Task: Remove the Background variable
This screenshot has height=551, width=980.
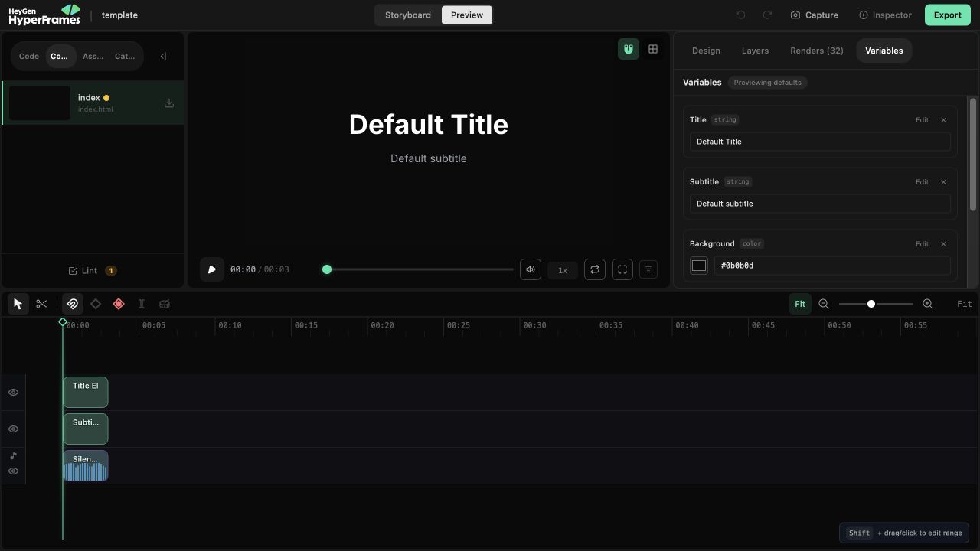Action: pos(943,244)
